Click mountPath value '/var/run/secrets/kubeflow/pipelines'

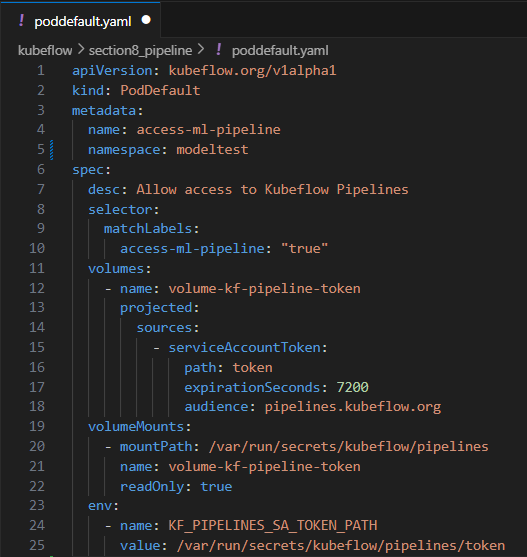349,447
